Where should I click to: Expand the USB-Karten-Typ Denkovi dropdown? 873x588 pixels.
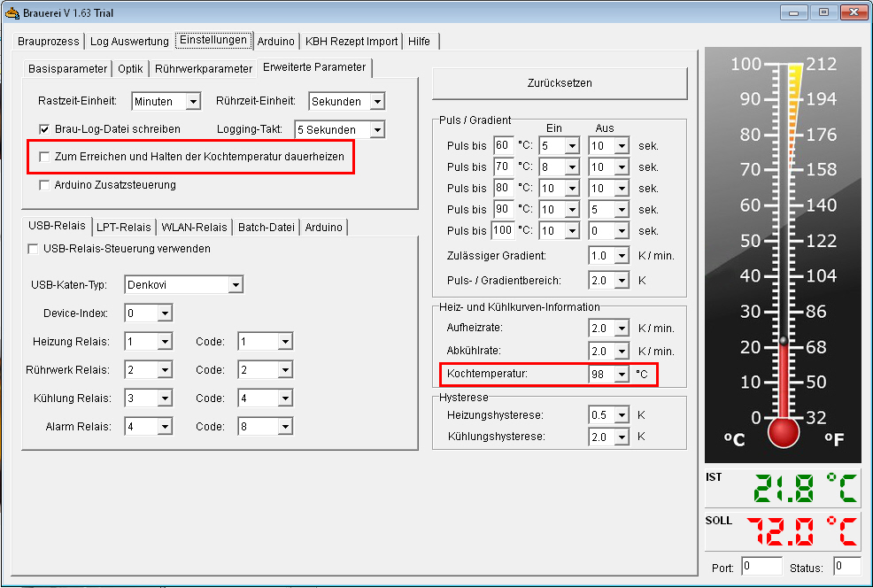235,285
